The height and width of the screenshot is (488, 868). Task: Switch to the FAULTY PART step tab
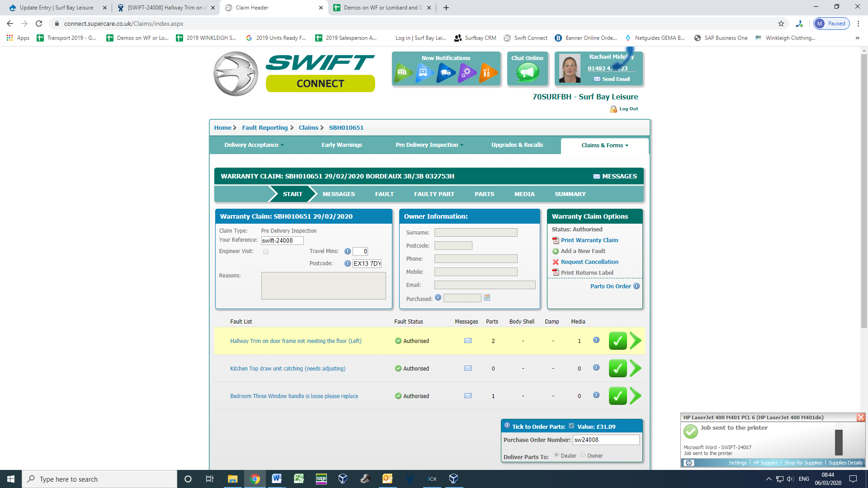point(434,194)
